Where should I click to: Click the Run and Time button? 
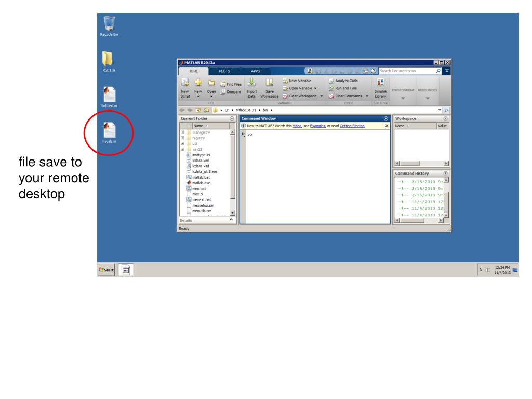pyautogui.click(x=343, y=88)
